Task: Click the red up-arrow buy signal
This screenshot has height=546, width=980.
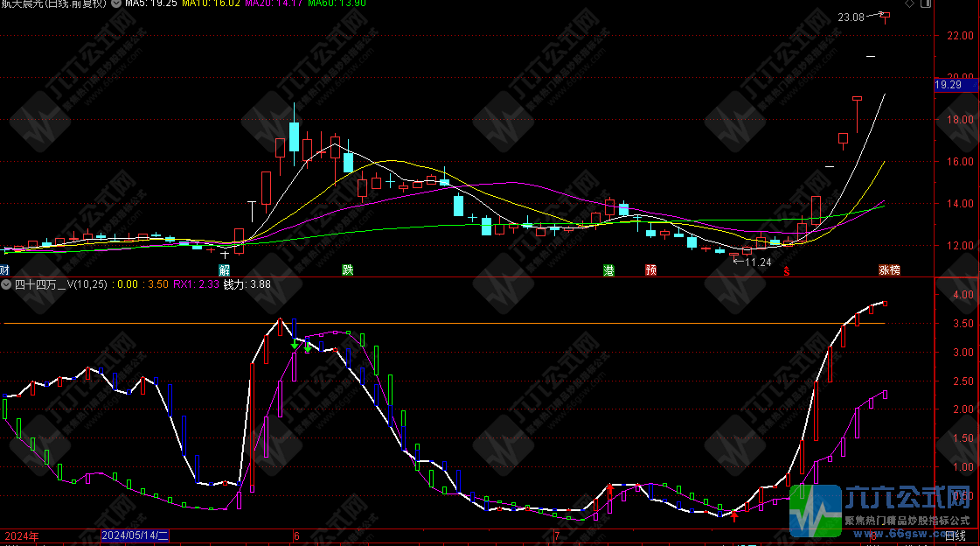Action: [x=734, y=516]
